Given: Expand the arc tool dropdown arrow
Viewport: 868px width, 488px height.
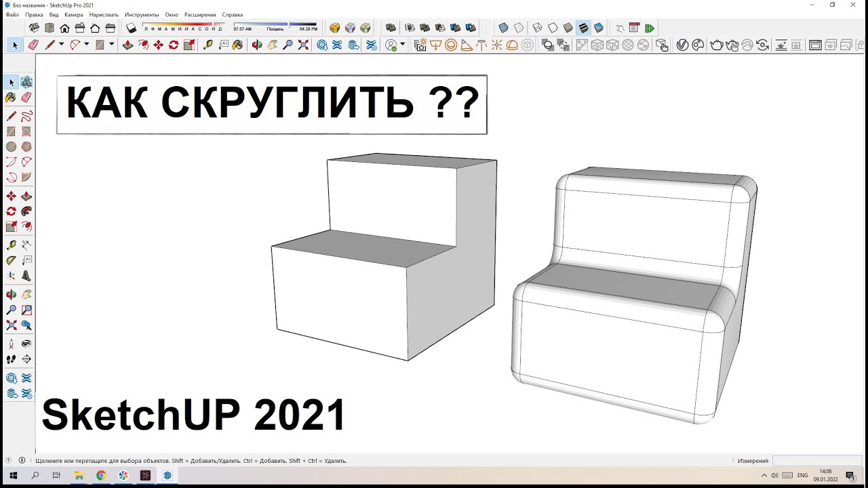Looking at the screenshot, I should pos(86,45).
